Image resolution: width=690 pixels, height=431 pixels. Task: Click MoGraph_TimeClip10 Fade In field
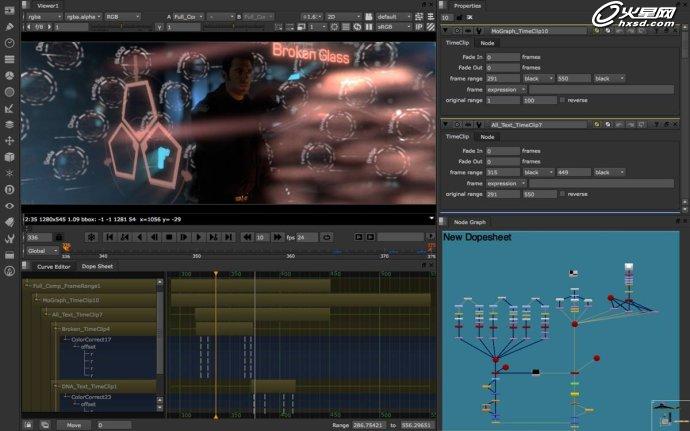click(503, 57)
